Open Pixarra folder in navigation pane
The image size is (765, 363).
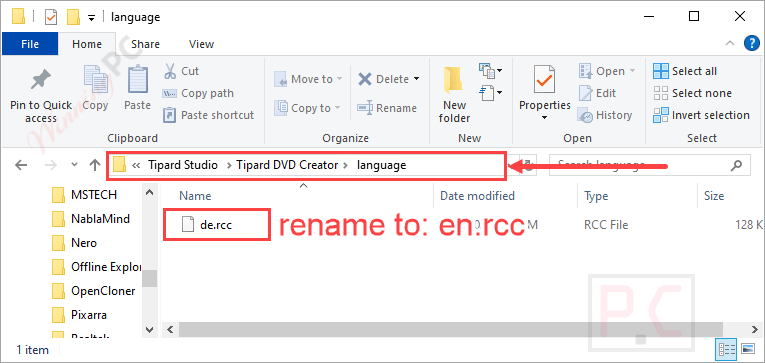(x=79, y=315)
